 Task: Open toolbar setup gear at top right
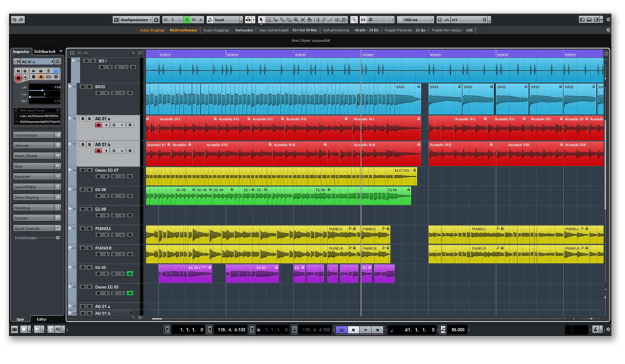(608, 20)
